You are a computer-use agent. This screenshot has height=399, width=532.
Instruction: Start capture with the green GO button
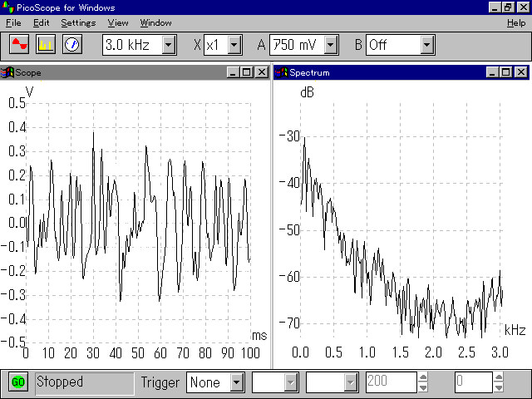pyautogui.click(x=18, y=382)
